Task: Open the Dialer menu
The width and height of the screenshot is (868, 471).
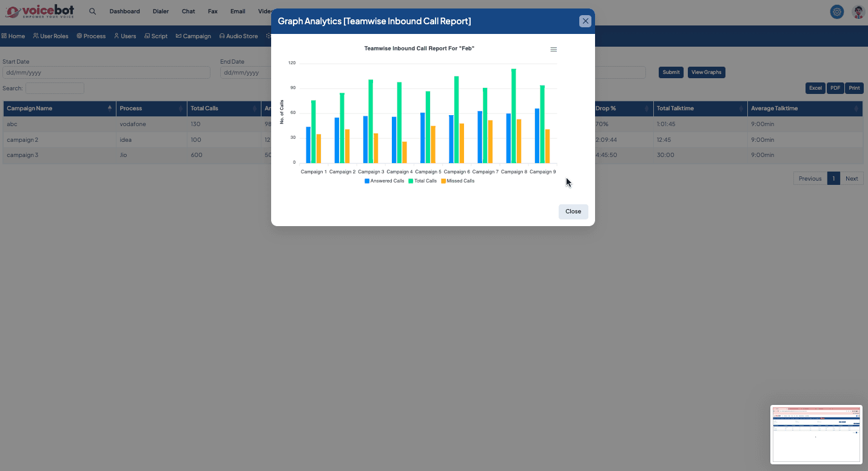Action: 161,12
